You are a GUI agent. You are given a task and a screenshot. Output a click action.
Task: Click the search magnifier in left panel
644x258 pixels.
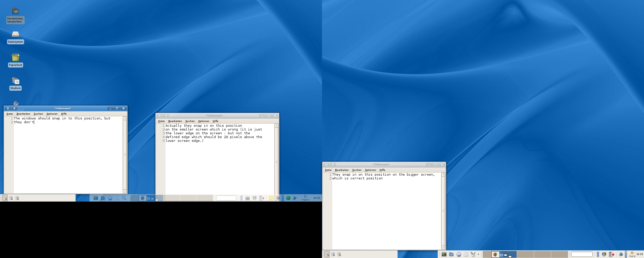pyautogui.click(x=124, y=198)
